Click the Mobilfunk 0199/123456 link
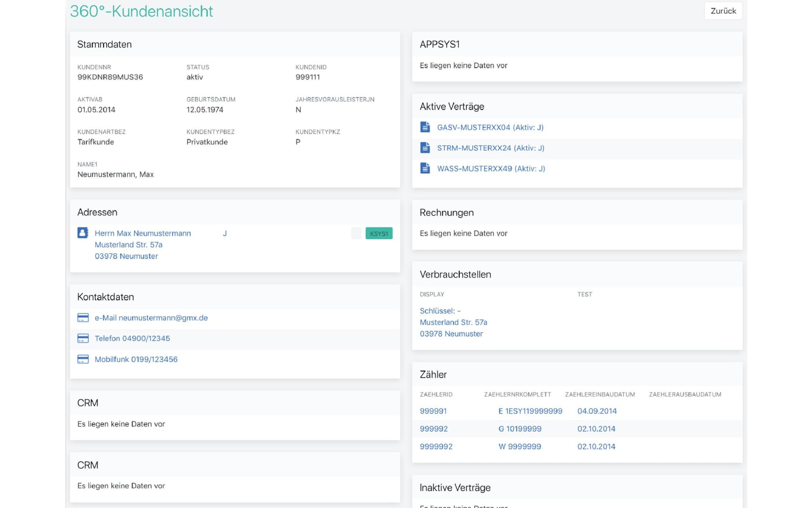 (x=136, y=359)
